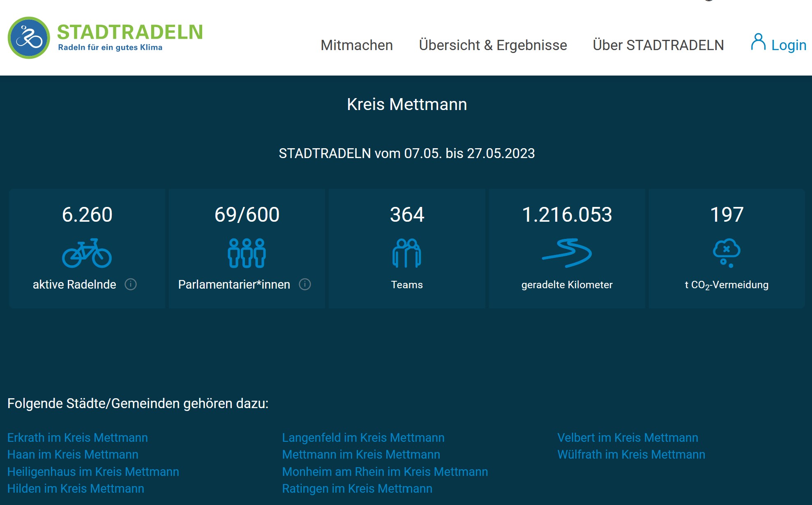Open the Mitmachen menu
Image resolution: width=812 pixels, height=505 pixels.
click(357, 45)
